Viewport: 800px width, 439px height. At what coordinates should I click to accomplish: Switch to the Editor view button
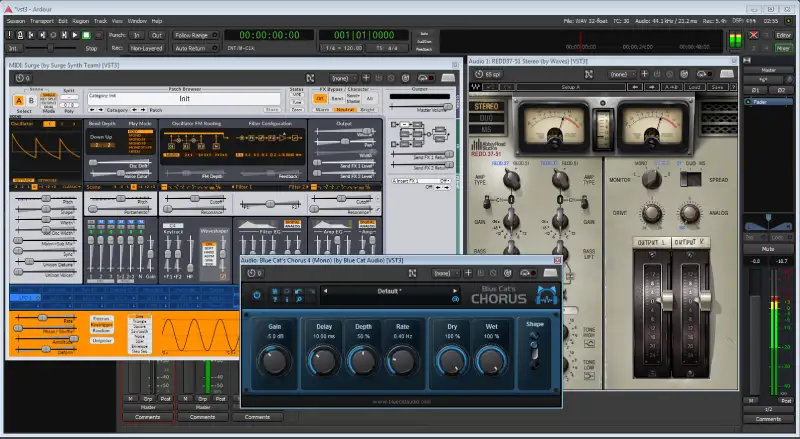click(783, 35)
